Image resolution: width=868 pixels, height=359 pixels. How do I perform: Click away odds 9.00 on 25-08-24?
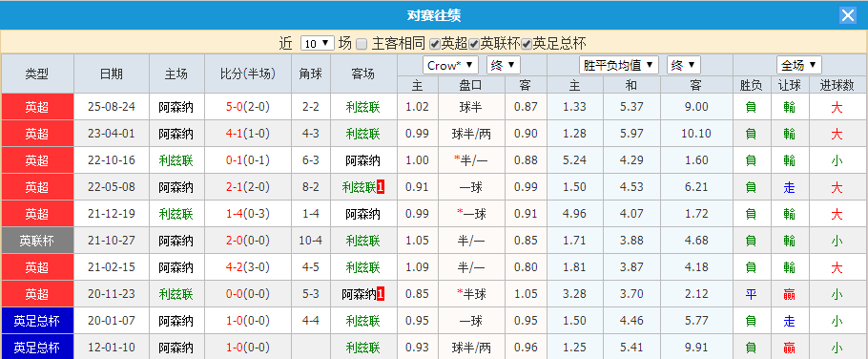(x=696, y=107)
